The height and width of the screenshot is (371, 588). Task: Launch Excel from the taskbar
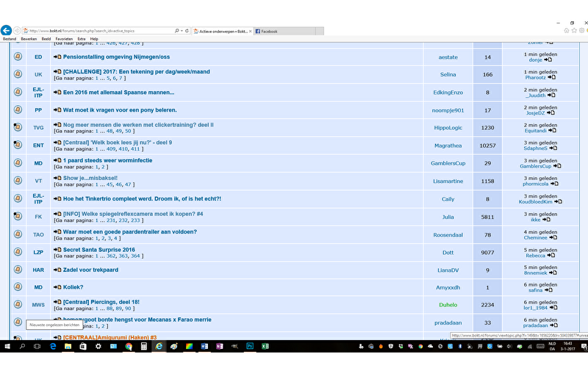coord(265,345)
